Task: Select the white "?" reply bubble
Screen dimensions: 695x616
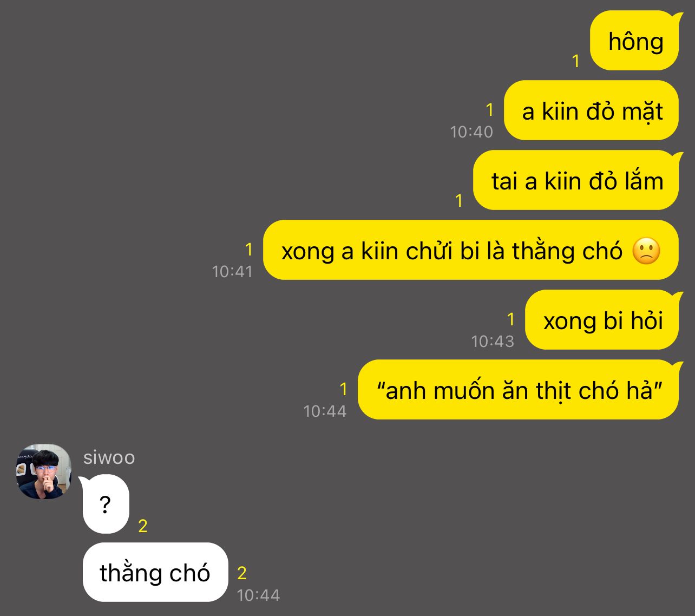Action: click(x=106, y=504)
